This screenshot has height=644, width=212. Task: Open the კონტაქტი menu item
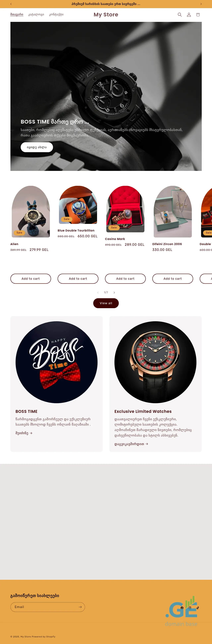[x=56, y=15]
